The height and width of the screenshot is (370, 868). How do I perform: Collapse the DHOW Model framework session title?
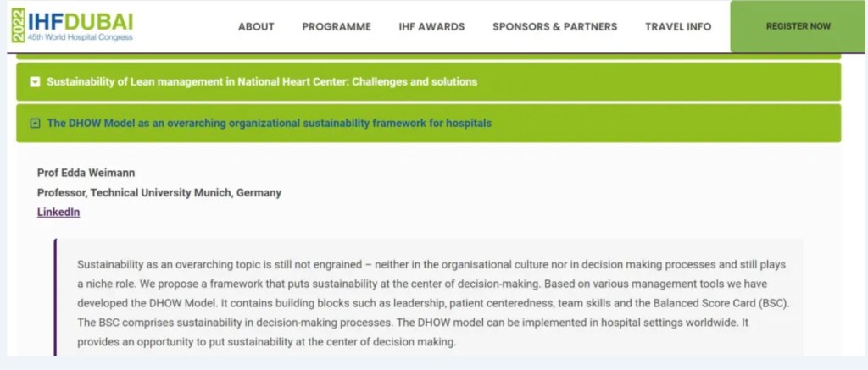pyautogui.click(x=269, y=123)
